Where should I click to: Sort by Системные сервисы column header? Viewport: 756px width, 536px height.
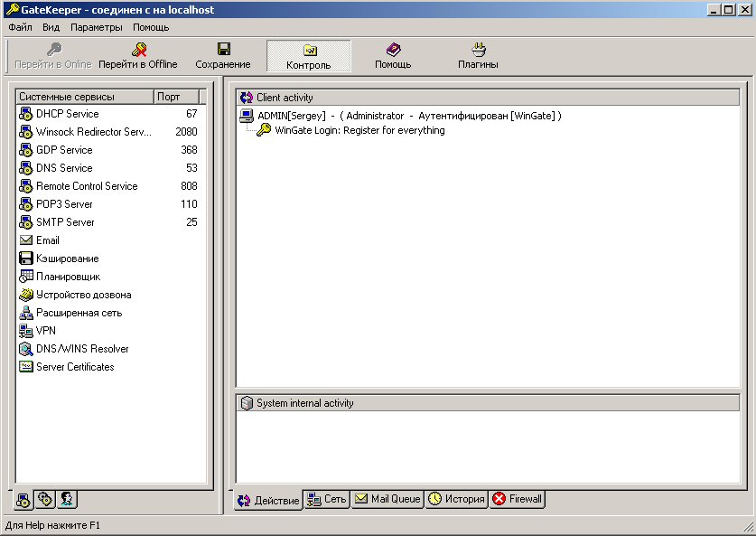[x=85, y=97]
